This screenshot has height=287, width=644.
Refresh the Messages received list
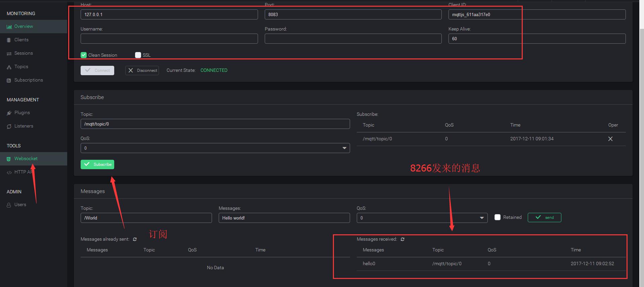click(x=402, y=239)
